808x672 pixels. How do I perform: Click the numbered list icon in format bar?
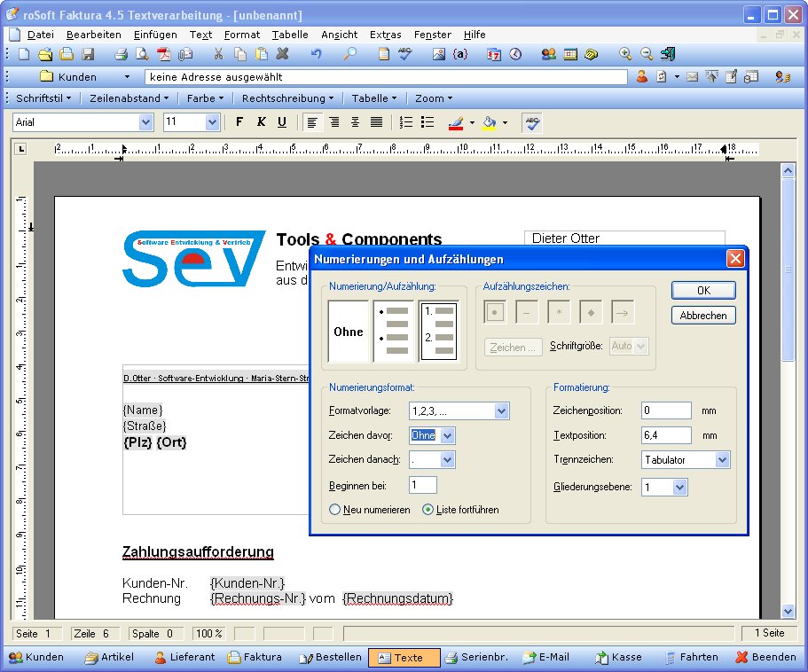pos(406,122)
